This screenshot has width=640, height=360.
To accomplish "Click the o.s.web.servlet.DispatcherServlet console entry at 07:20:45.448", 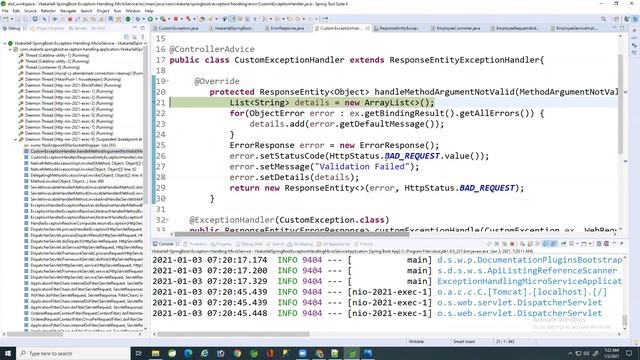I will (519, 313).
